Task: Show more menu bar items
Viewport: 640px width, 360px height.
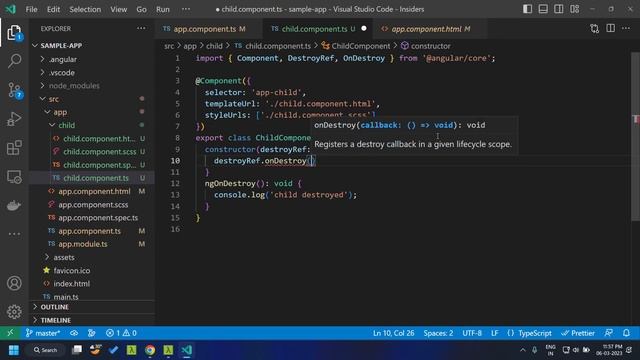Action: pos(186,9)
